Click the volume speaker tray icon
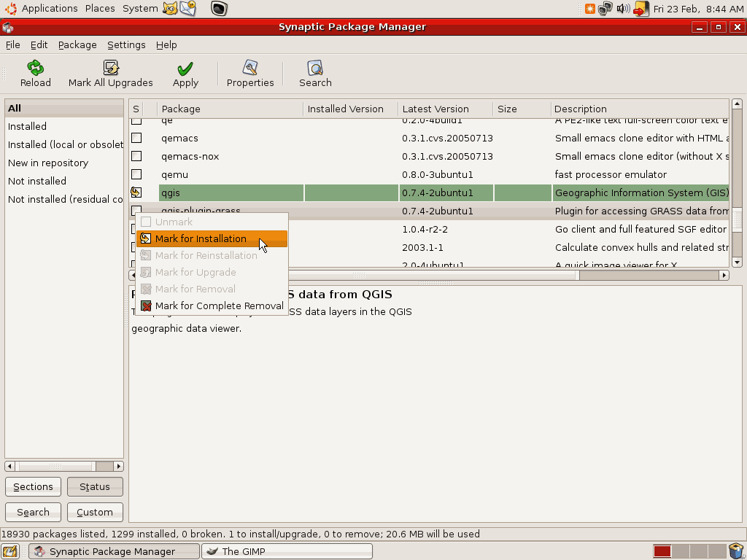 [623, 9]
